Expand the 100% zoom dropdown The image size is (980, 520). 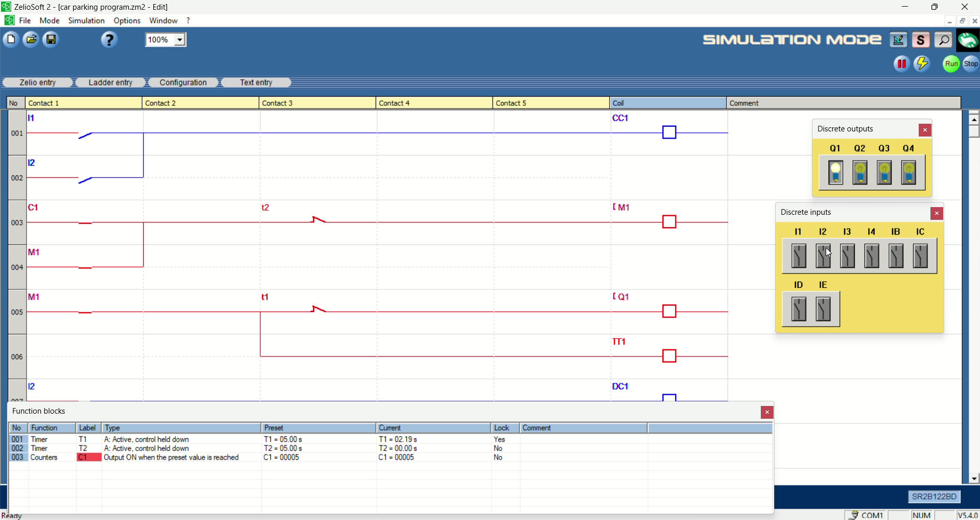tap(180, 40)
